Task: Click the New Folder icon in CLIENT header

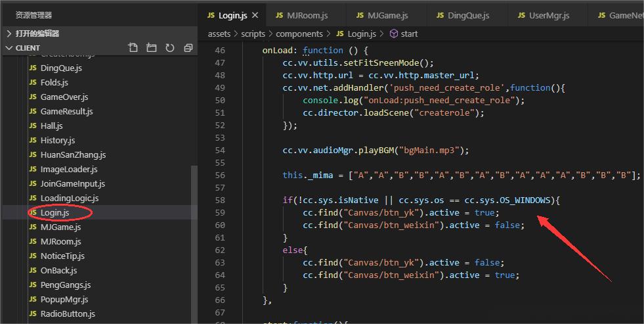Action: tap(152, 48)
